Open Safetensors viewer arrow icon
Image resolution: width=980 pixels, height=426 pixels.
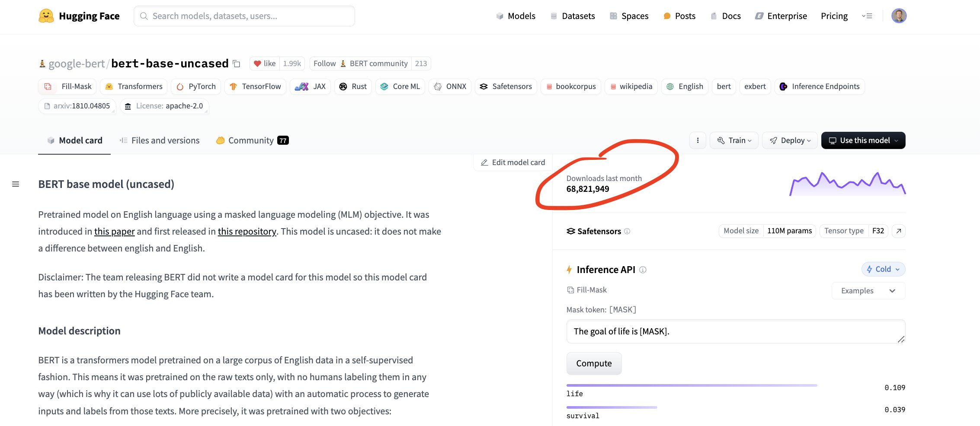[899, 231]
